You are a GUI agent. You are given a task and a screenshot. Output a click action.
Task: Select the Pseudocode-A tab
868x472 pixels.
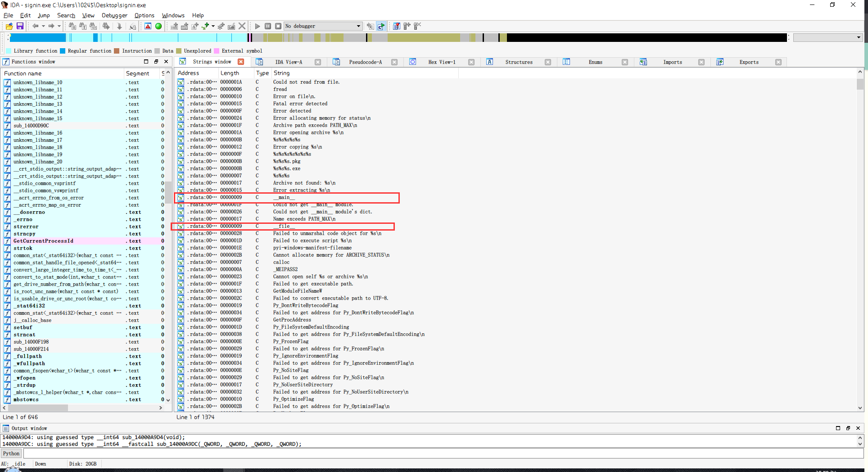coord(366,62)
